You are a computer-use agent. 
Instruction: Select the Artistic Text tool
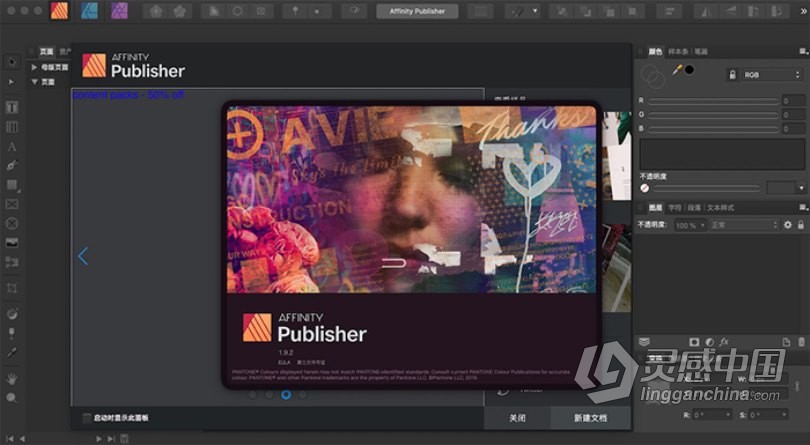tap(12, 147)
